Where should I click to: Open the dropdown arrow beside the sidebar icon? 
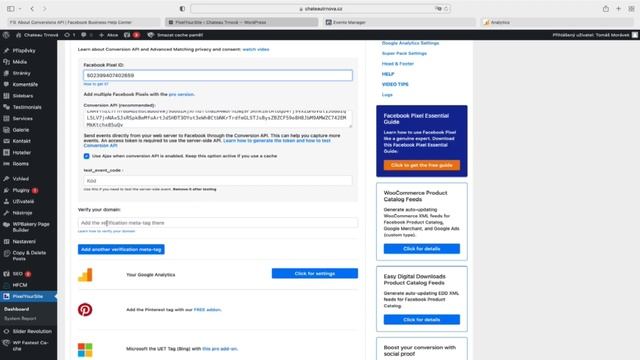(x=19, y=9)
